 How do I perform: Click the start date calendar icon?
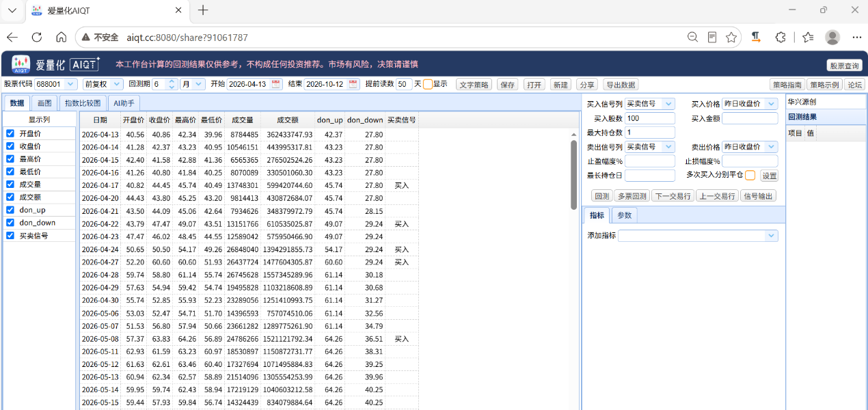(x=276, y=84)
